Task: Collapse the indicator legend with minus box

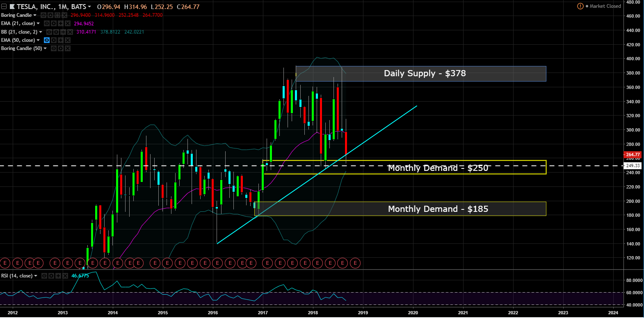Action: click(x=4, y=7)
